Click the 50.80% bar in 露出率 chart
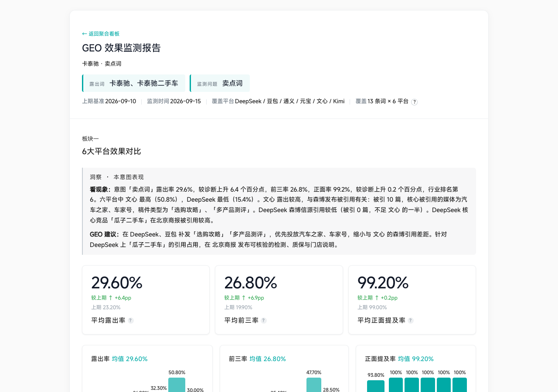558x392 pixels. 177,385
